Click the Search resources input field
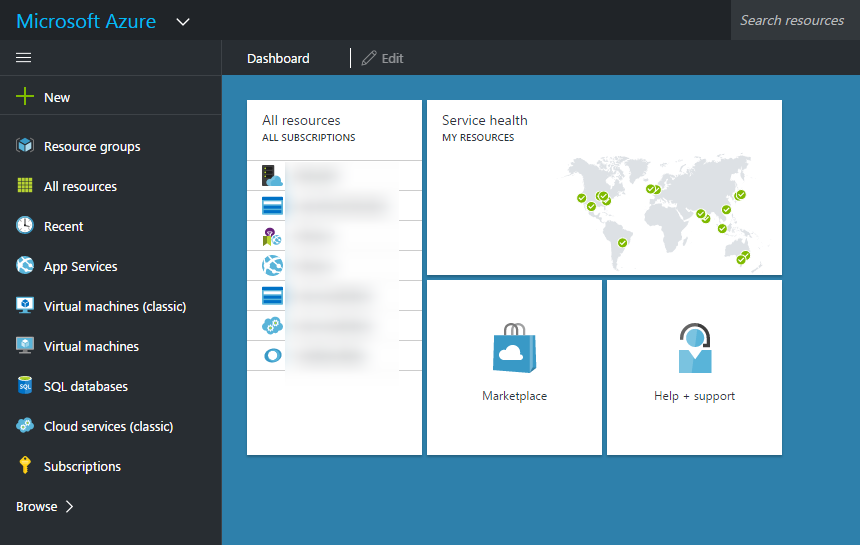Screen dimensions: 860x545 click(794, 20)
